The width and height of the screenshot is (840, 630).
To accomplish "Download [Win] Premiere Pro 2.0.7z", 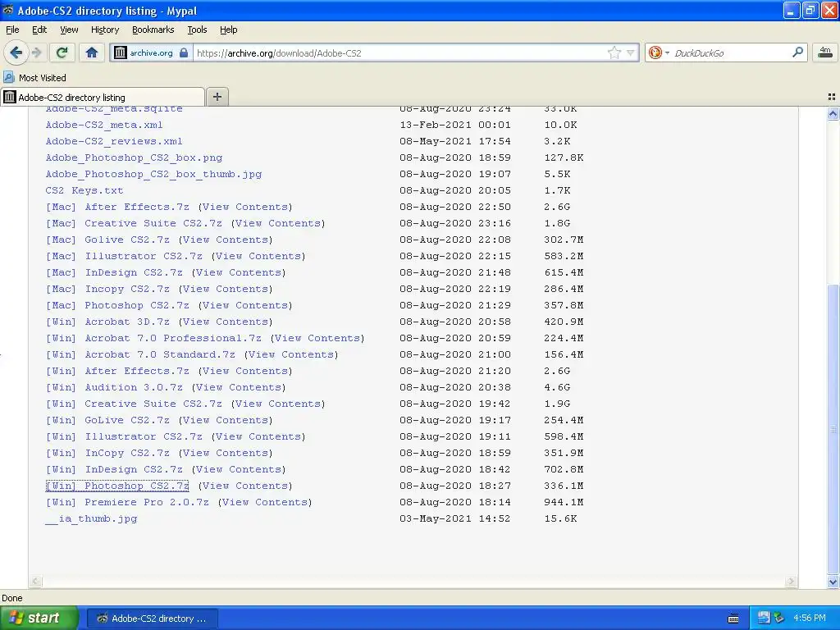I will pyautogui.click(x=127, y=503).
